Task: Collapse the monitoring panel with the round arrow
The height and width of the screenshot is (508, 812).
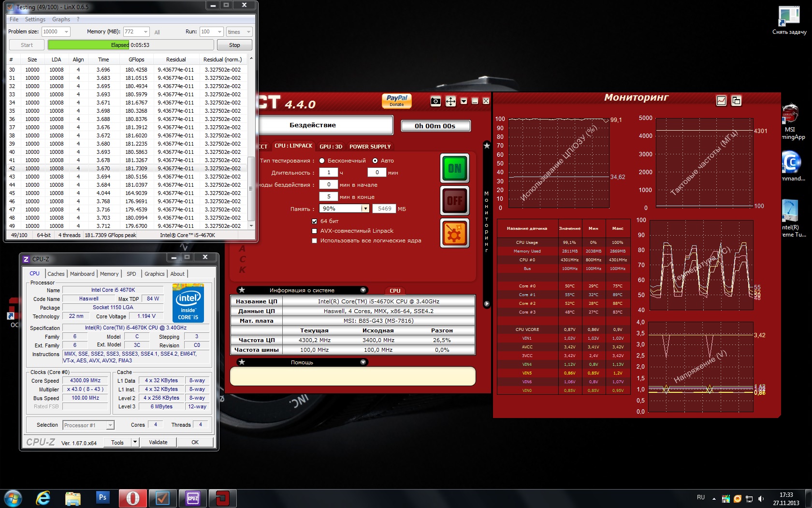Action: (487, 304)
